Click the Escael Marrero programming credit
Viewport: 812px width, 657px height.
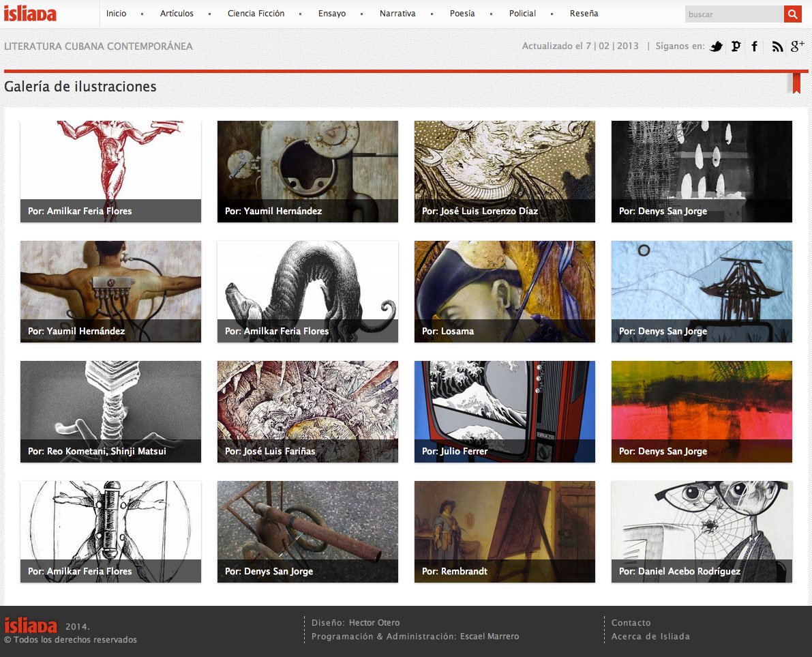point(490,637)
